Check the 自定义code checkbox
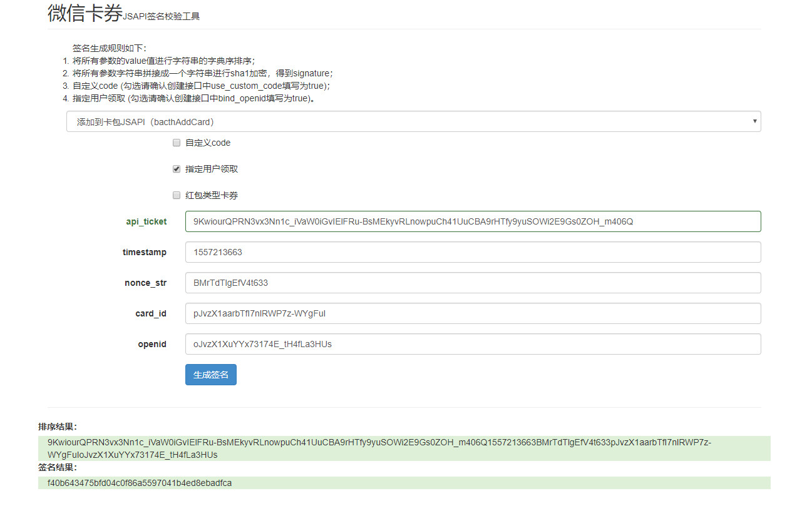 click(177, 143)
